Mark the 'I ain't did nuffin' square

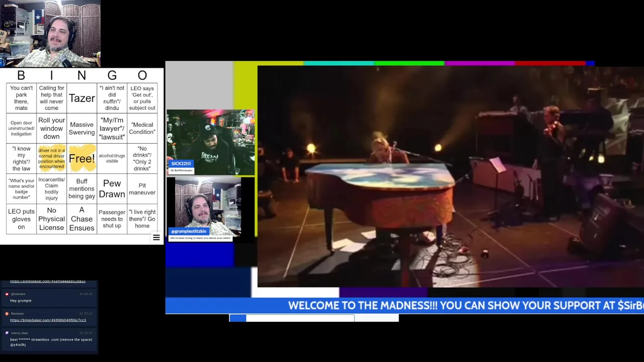pos(112,98)
